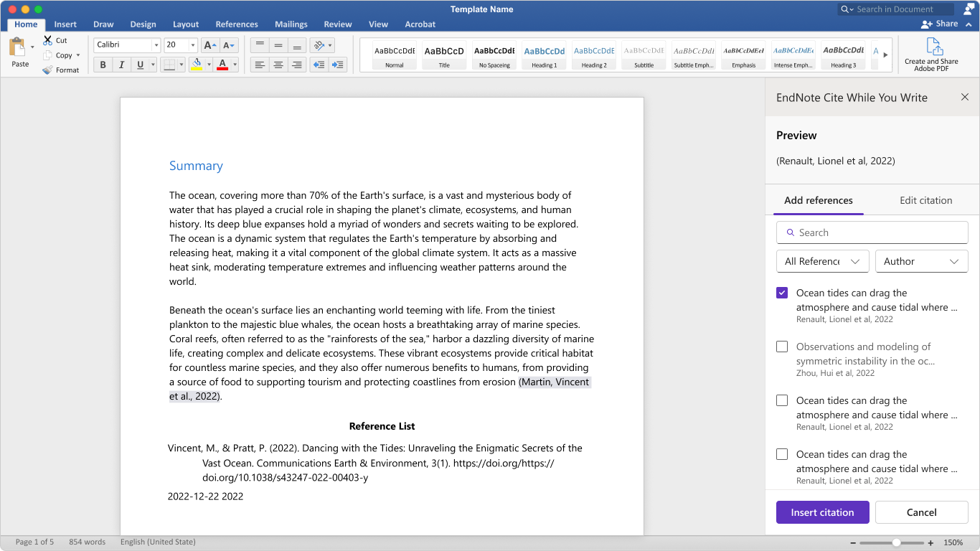The width and height of the screenshot is (980, 551).
Task: Align text left
Action: point(260,65)
